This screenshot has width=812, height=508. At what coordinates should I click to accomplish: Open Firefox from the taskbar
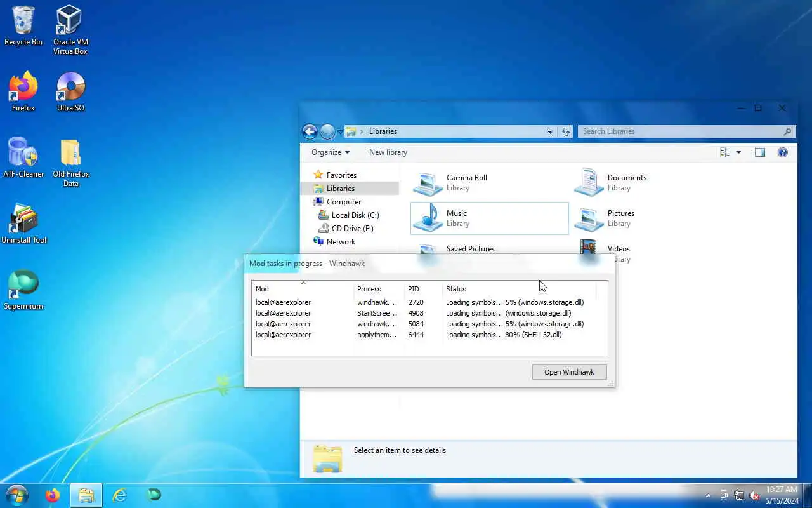pos(52,495)
